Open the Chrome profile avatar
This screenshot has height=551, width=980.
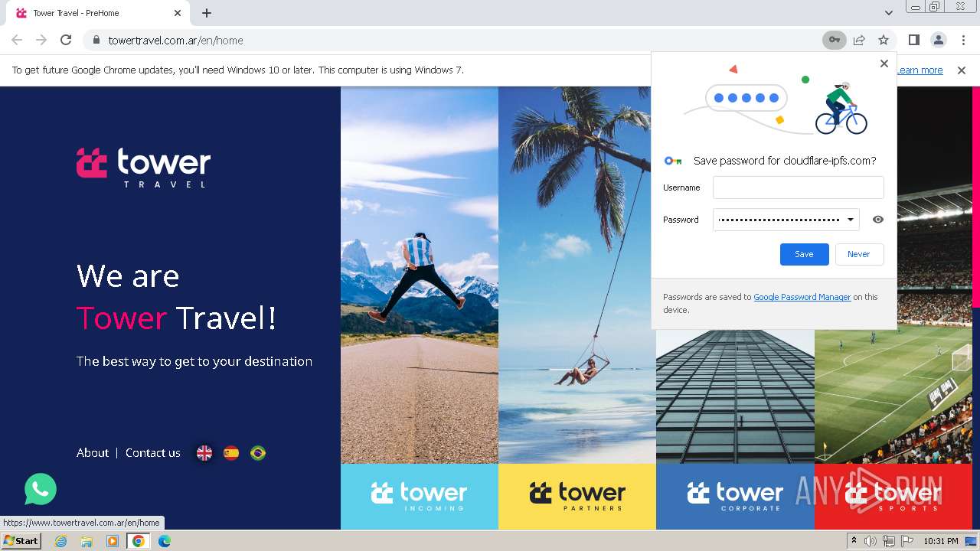(938, 40)
